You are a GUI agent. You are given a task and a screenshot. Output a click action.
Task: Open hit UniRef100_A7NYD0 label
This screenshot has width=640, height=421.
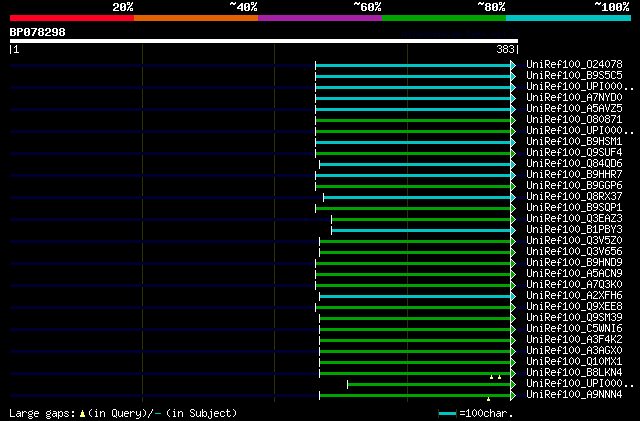click(574, 98)
